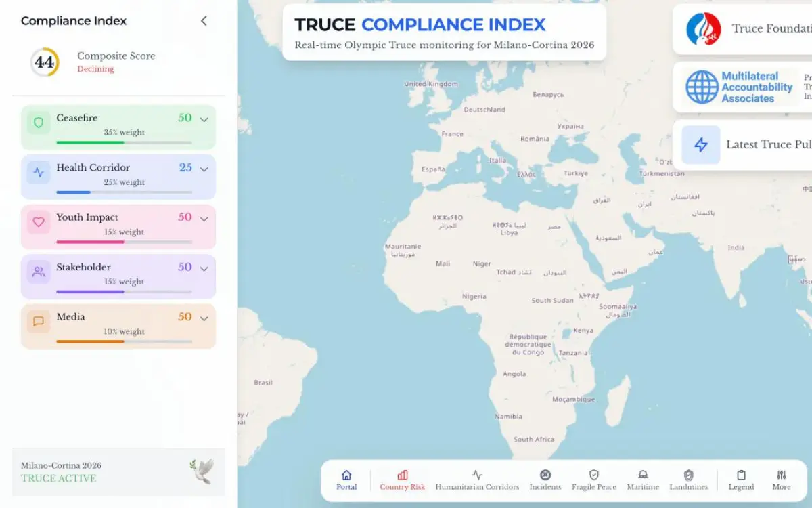This screenshot has width=812, height=508.
Task: Click the Youth Impact score value 50
Action: click(185, 217)
